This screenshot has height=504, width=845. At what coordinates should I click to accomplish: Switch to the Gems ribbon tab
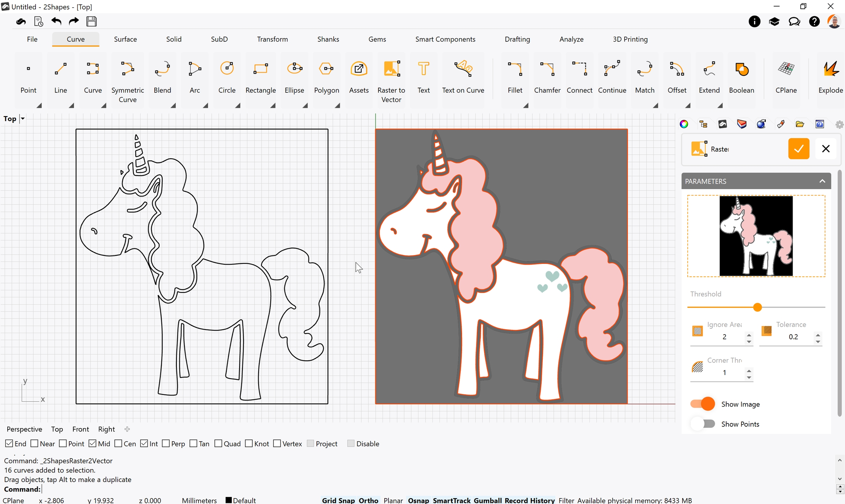point(377,39)
